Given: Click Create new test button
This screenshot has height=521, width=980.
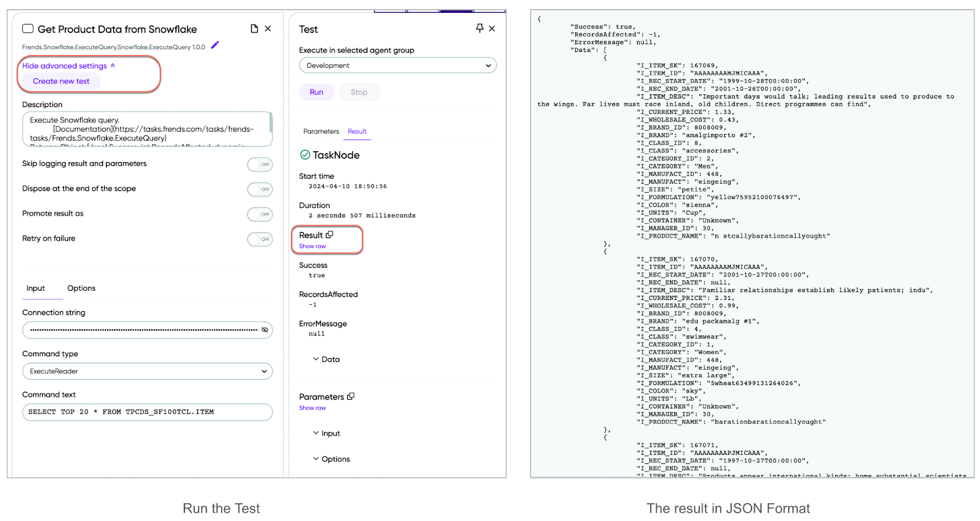Looking at the screenshot, I should [x=61, y=81].
